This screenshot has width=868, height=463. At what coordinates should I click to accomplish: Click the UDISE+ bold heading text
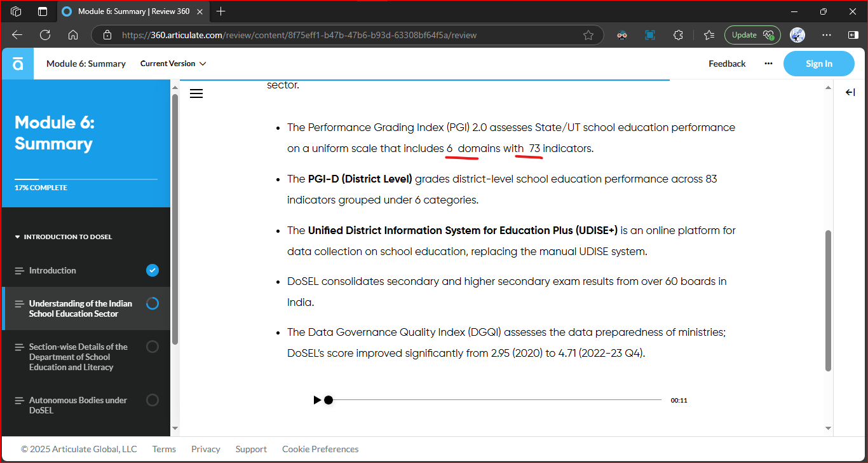463,230
